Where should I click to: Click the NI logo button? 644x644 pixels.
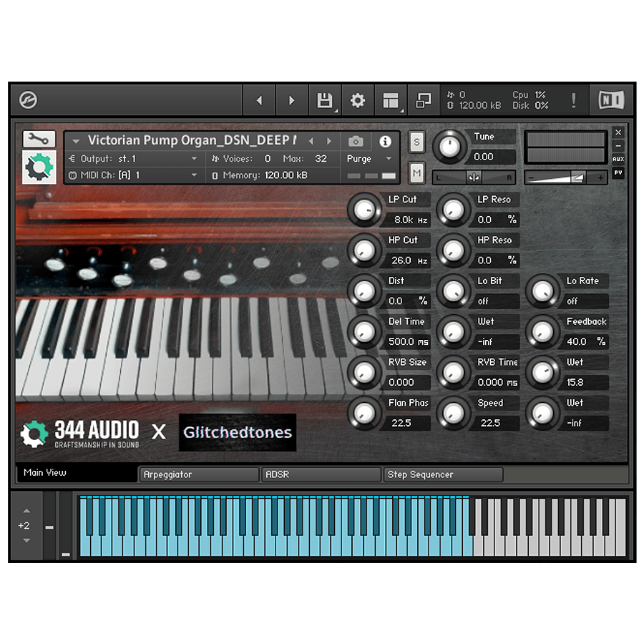(611, 99)
